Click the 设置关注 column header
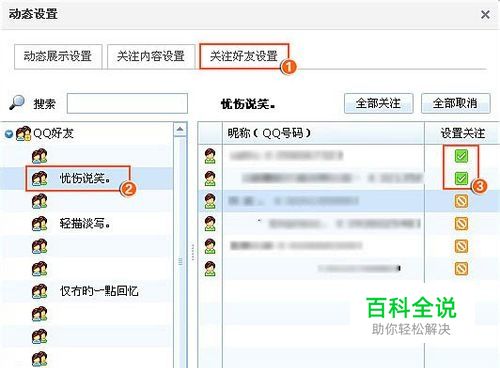The height and width of the screenshot is (368, 500). pos(462,133)
